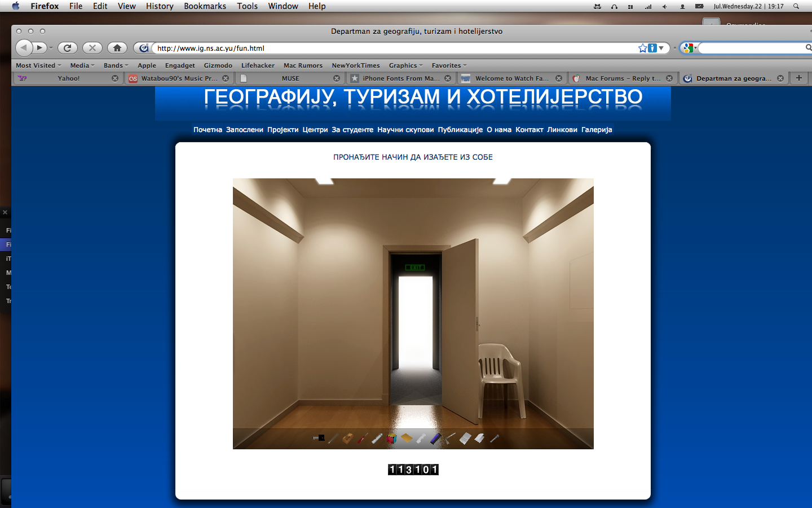The width and height of the screenshot is (812, 508).
Task: Click the bright exit doorway in the room
Action: coord(416,322)
